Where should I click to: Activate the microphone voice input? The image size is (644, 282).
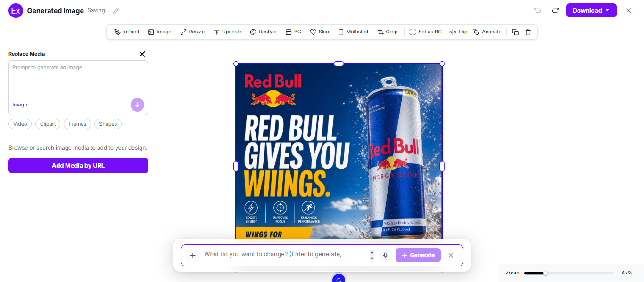pyautogui.click(x=385, y=255)
